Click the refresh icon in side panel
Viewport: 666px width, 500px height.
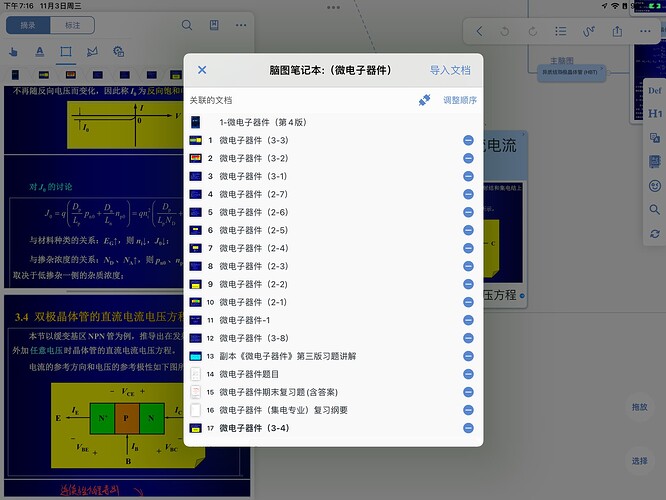655,234
